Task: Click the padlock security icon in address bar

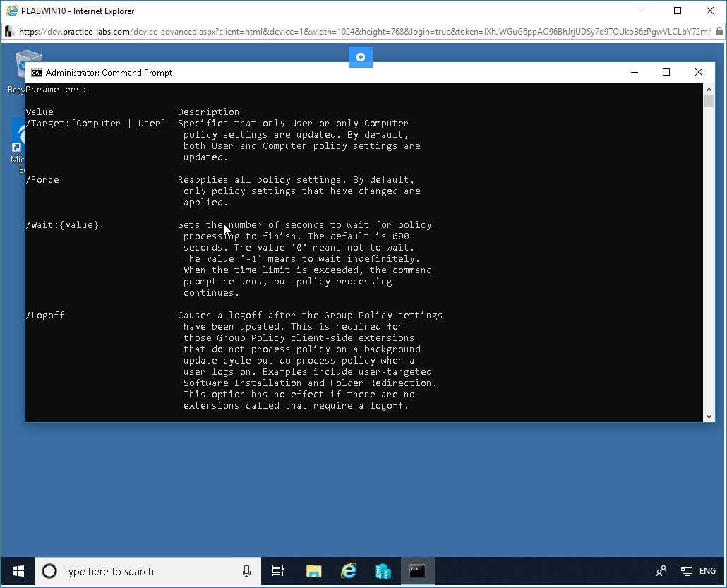Action: (x=719, y=32)
